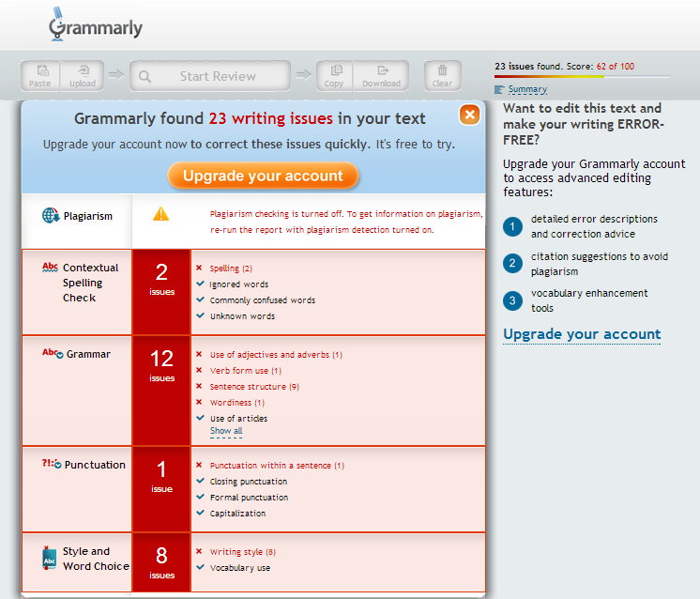
Task: Click the Formal punctuation entry
Action: point(249,498)
